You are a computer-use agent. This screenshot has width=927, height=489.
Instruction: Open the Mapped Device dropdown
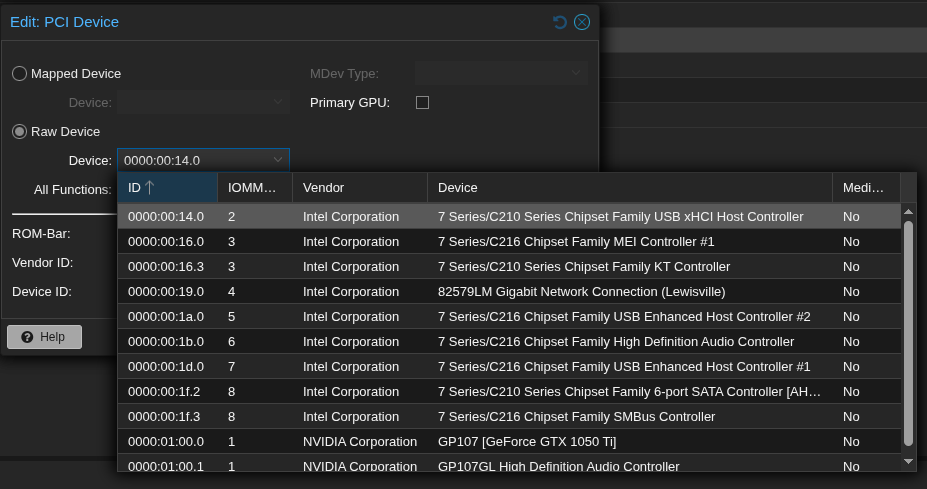click(278, 102)
